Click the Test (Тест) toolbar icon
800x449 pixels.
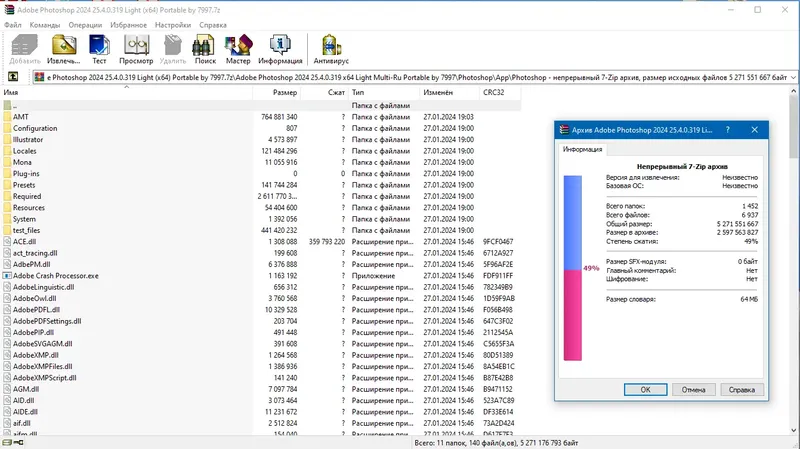pos(99,49)
